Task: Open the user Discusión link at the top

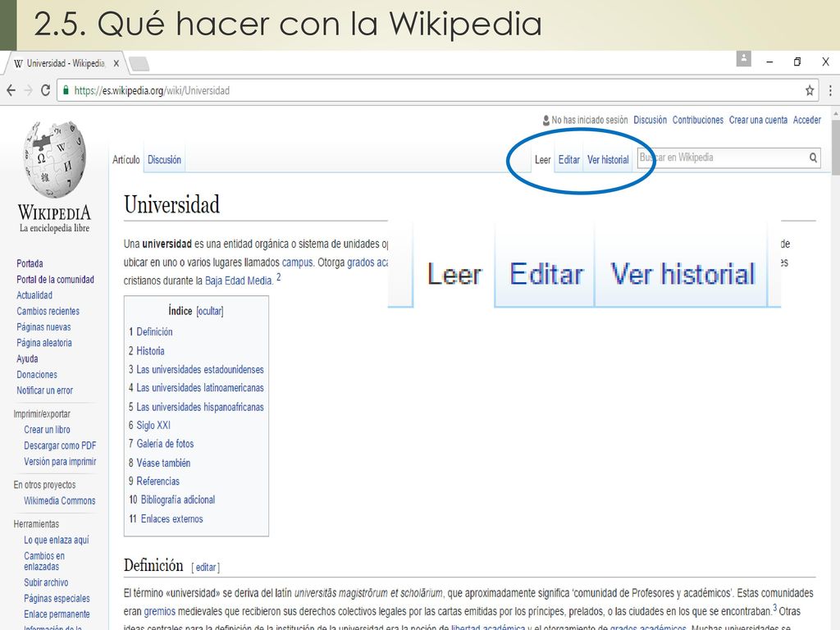Action: (651, 120)
